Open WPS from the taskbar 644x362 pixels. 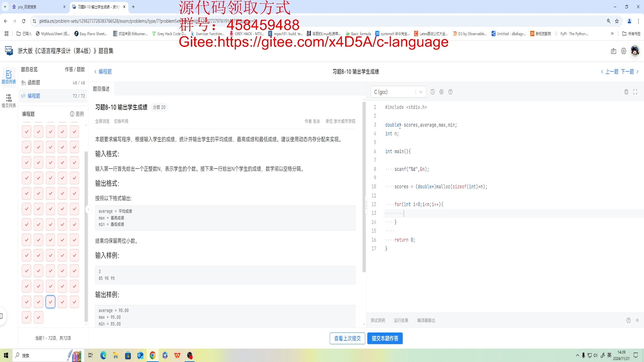click(177, 355)
